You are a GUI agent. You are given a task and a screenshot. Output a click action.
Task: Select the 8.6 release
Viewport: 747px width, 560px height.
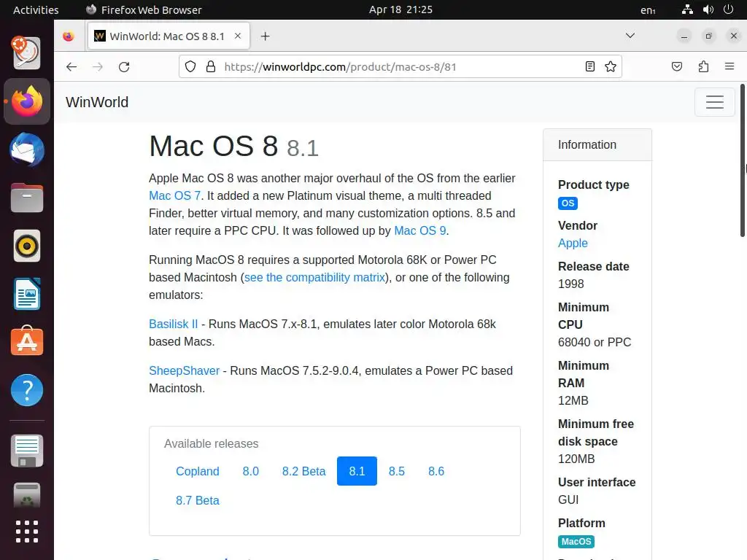436,471
